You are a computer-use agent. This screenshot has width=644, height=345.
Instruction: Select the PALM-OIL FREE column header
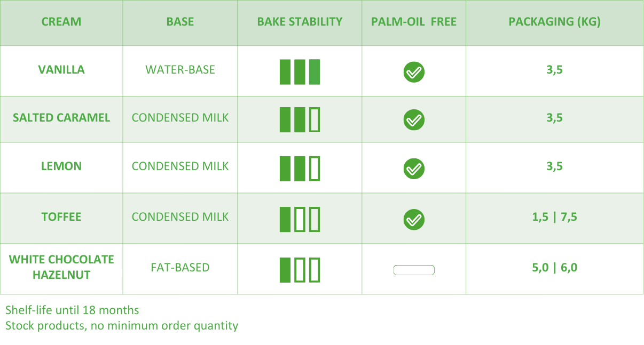coord(414,22)
